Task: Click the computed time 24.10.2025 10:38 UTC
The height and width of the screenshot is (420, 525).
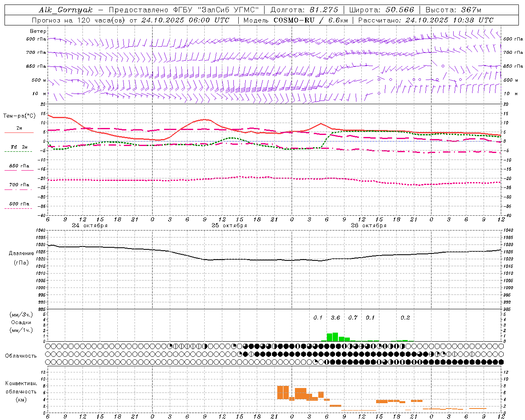Action: (x=450, y=20)
